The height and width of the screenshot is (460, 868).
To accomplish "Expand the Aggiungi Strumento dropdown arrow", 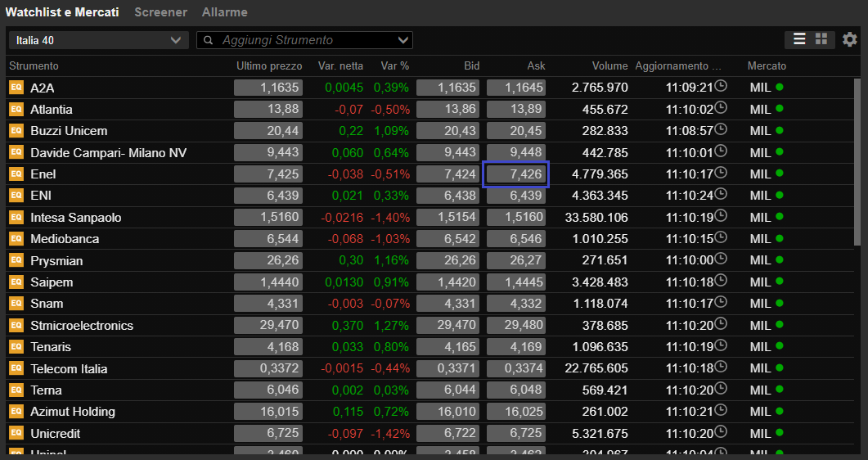I will coord(403,40).
